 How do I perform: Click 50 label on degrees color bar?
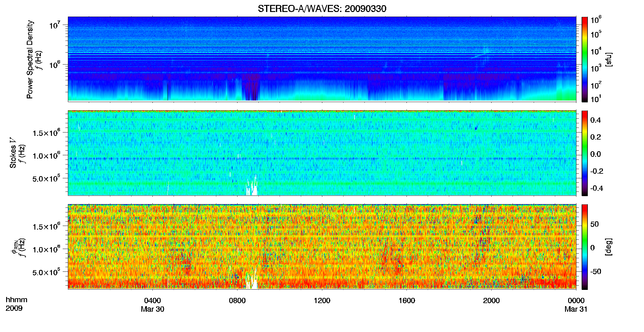point(595,224)
